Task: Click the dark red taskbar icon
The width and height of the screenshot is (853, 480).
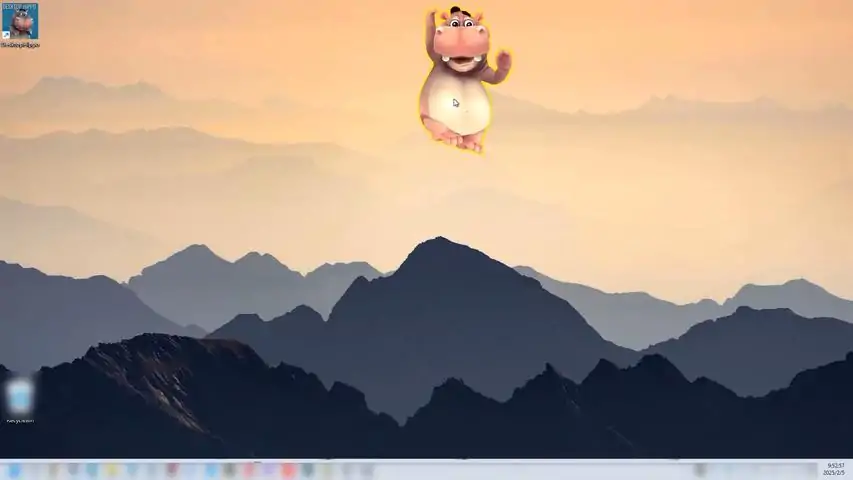Action: pos(171,470)
